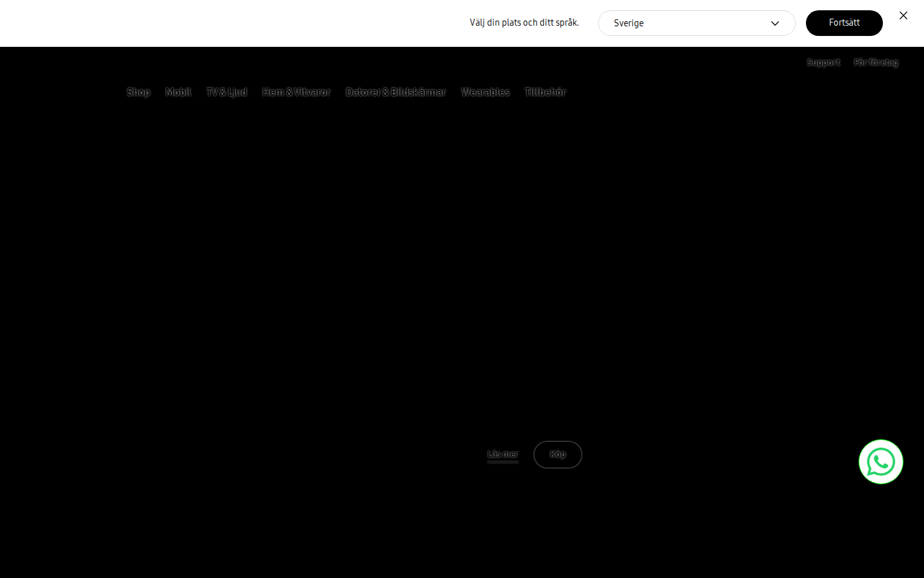Open the WhatsApp chat icon
Screen dimensions: 924x578
(880, 462)
